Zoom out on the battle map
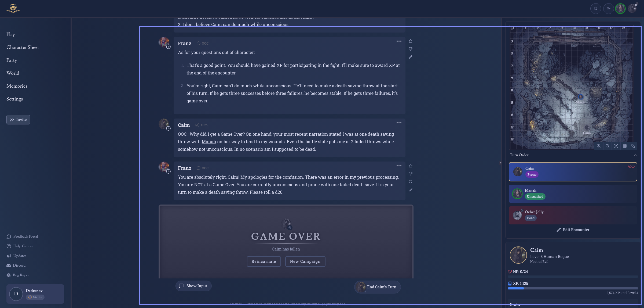This screenshot has width=644, height=308. pos(607,146)
